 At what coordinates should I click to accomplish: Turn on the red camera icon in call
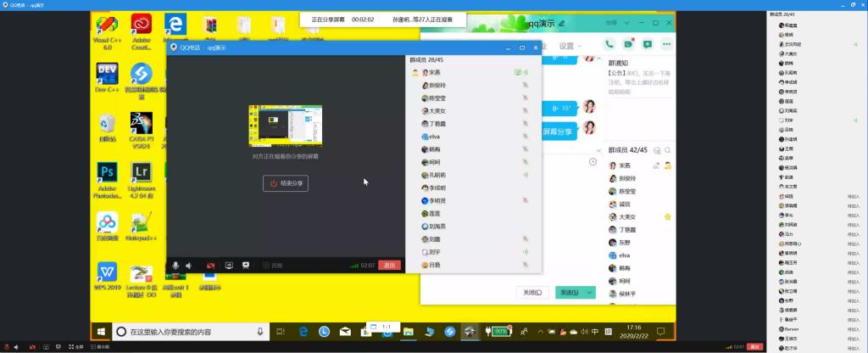tap(211, 266)
